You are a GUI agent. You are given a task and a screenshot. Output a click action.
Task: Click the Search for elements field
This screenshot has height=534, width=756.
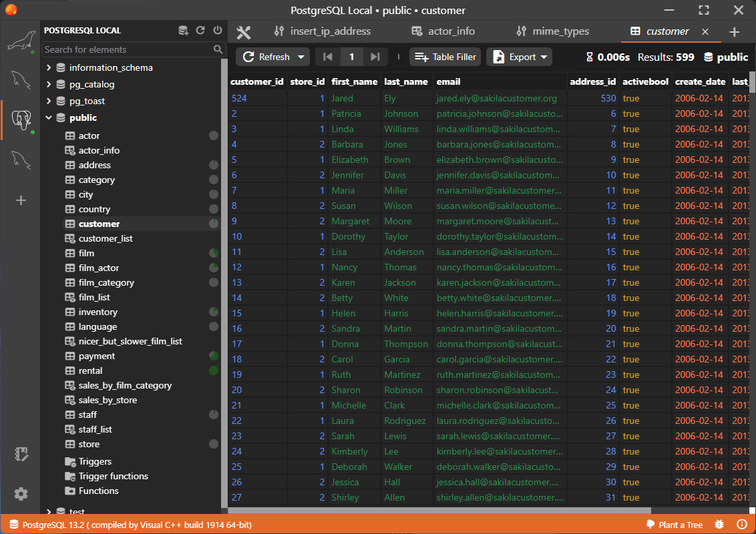(x=127, y=49)
